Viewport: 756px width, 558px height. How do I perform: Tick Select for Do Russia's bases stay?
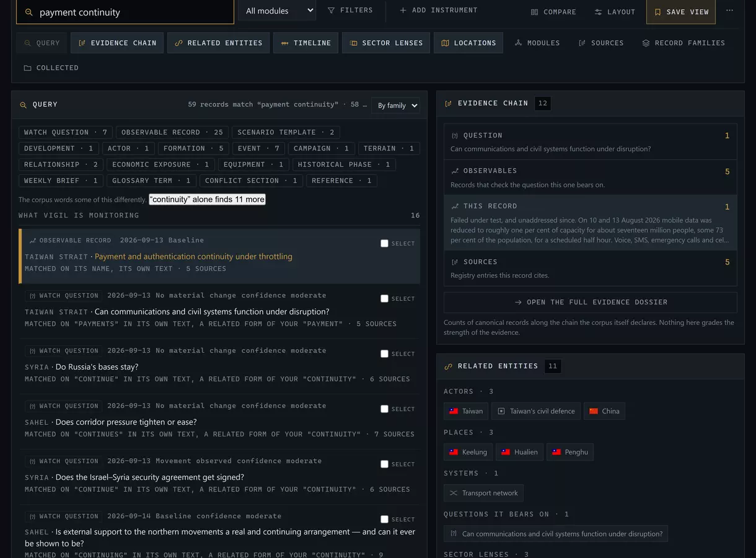(384, 353)
